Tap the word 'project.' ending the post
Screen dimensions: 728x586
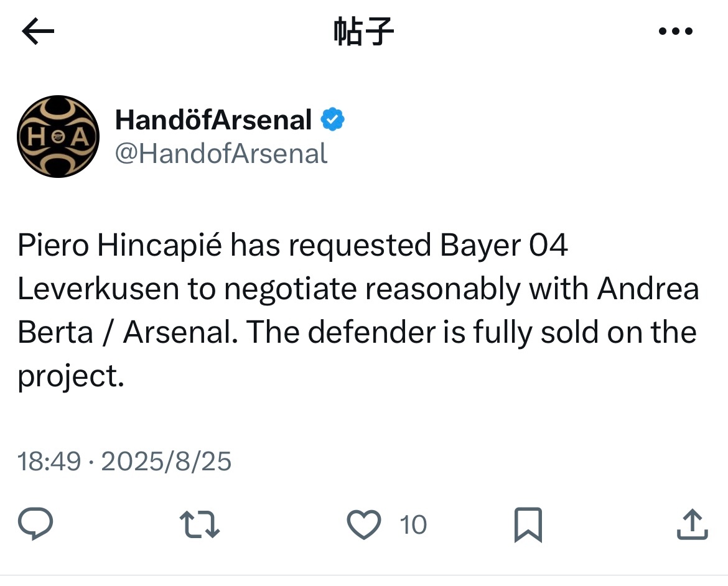71,376
